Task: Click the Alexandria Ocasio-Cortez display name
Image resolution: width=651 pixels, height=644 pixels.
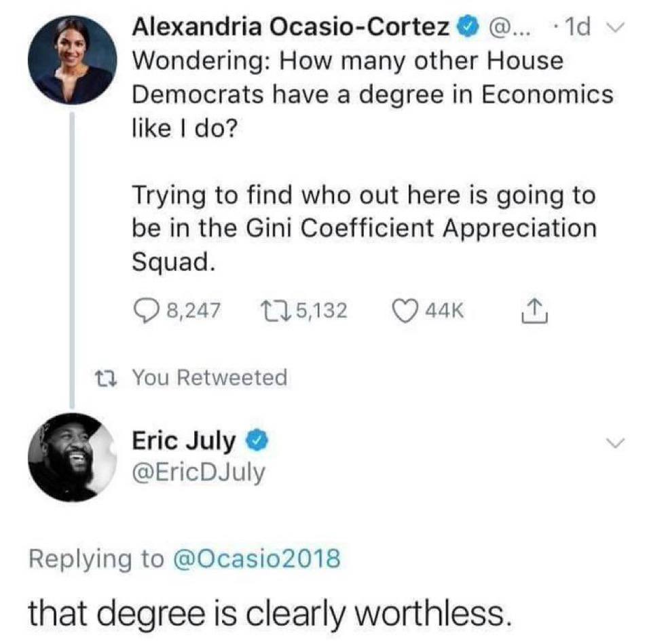Action: tap(291, 28)
